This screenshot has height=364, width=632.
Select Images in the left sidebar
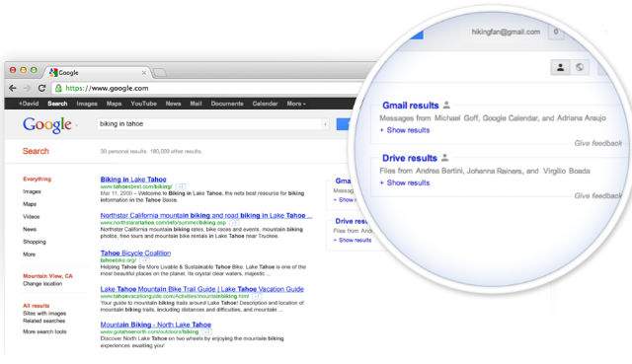(x=32, y=191)
